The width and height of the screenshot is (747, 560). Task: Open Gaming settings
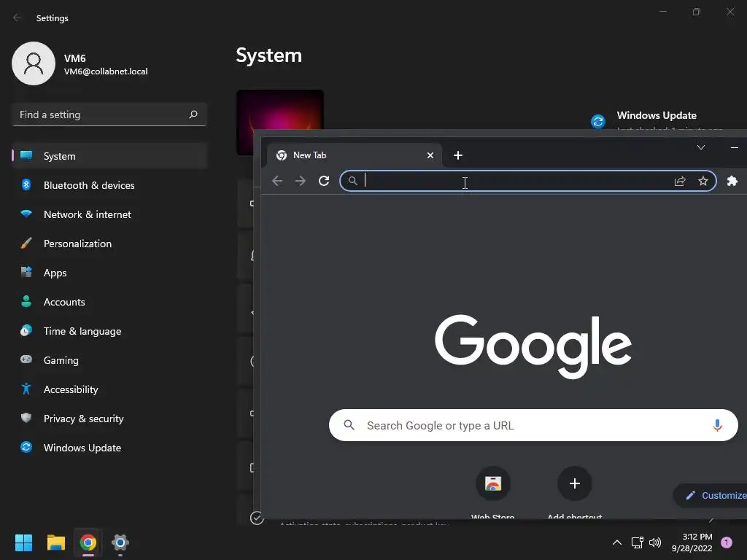[110, 360]
